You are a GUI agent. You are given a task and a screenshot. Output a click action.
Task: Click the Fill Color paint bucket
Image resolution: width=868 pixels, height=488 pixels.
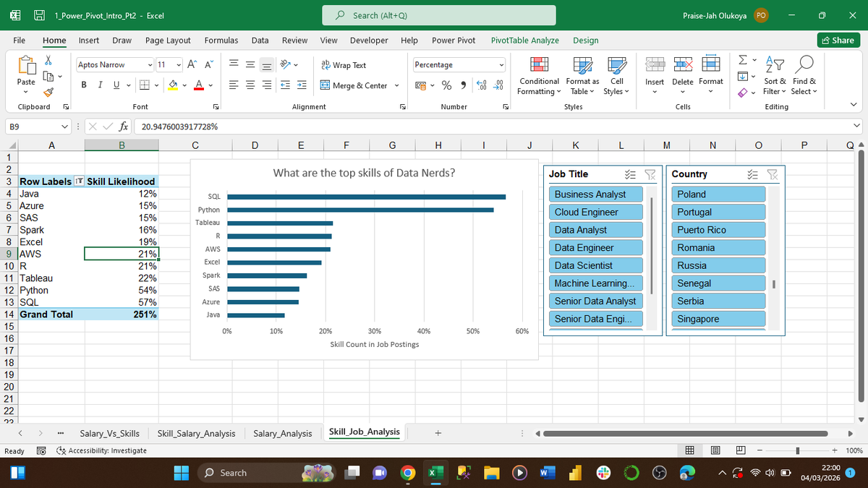[x=174, y=86]
